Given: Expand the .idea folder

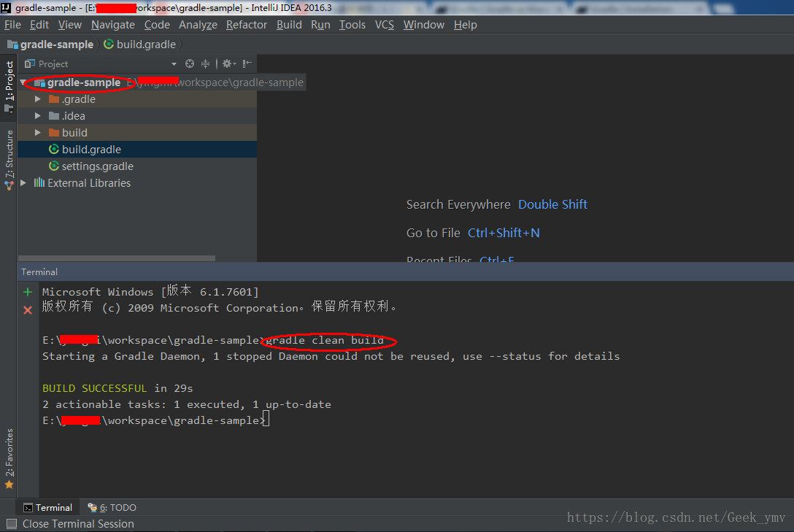Looking at the screenshot, I should coord(37,116).
